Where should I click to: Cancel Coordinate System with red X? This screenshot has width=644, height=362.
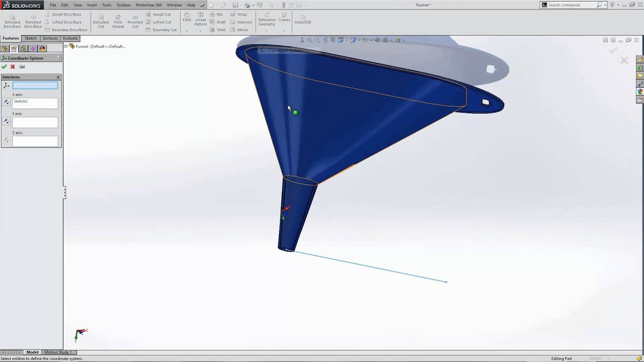[13, 67]
